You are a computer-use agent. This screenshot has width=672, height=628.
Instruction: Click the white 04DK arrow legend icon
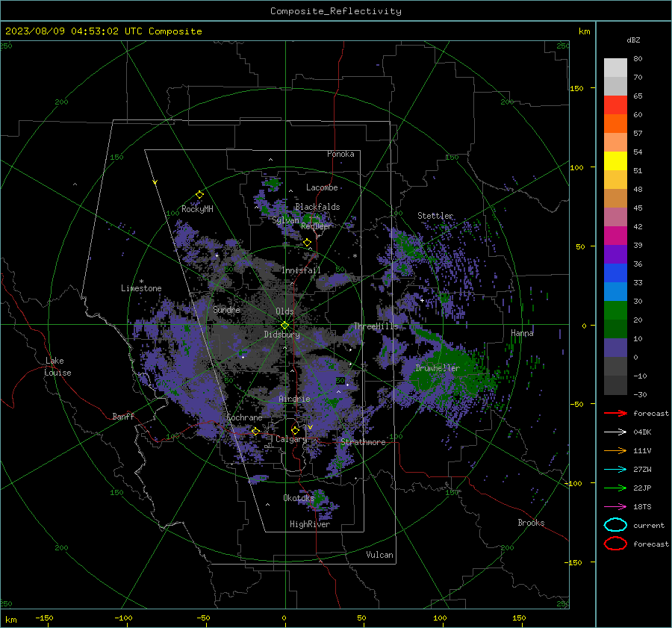click(615, 432)
